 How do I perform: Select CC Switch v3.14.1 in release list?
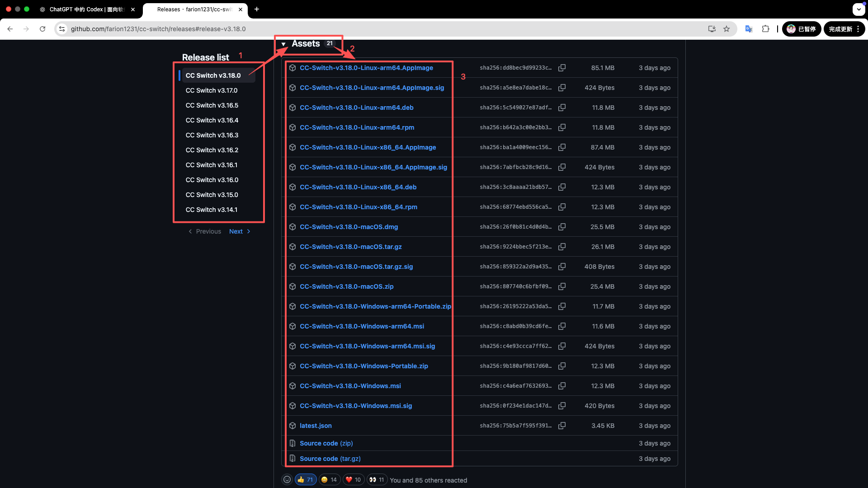212,210
